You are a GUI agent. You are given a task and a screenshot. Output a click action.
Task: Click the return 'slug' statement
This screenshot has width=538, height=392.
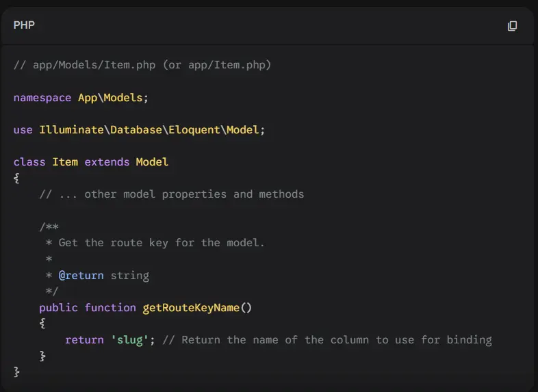pos(110,340)
